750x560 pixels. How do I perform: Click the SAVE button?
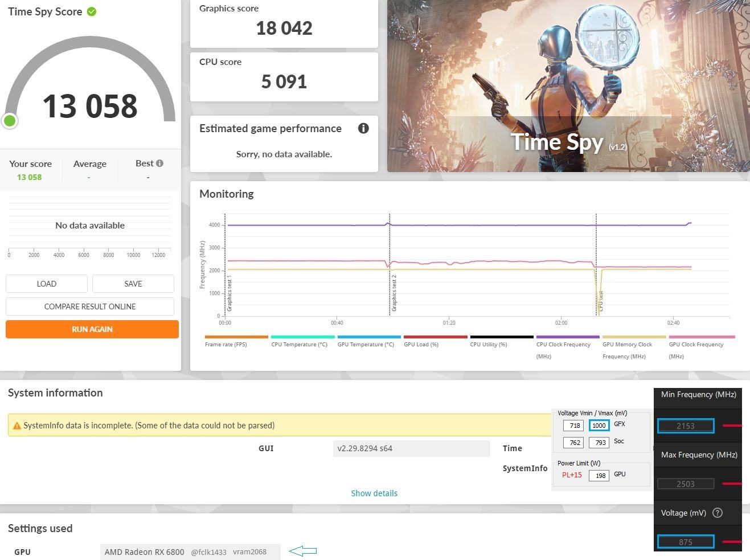click(133, 284)
